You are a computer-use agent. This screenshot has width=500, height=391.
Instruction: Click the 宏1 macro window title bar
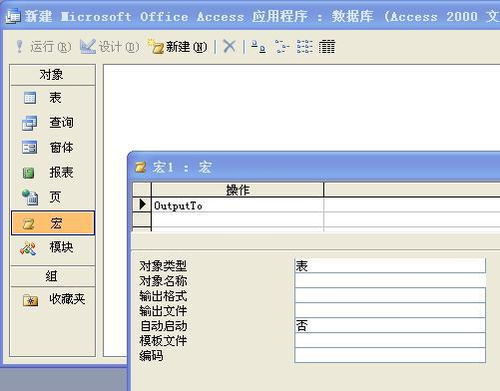[x=315, y=167]
